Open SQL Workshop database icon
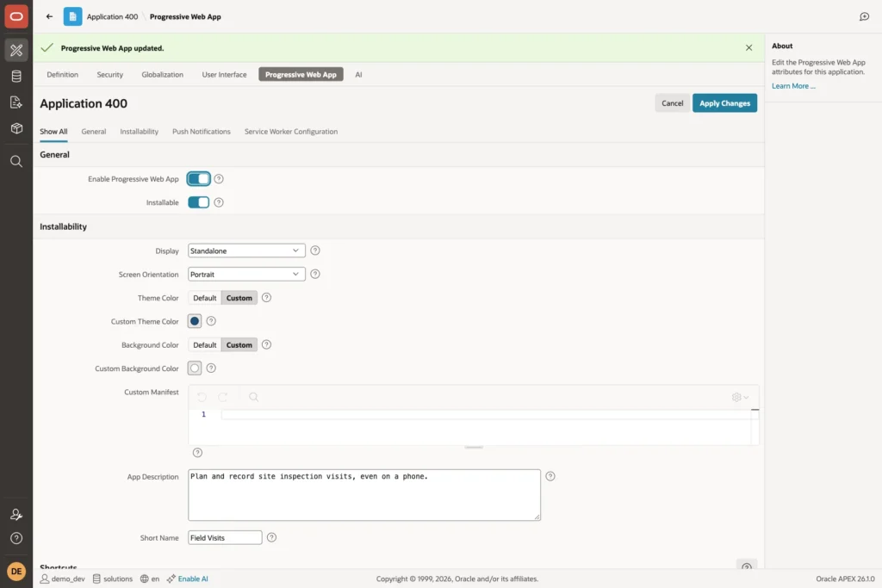The height and width of the screenshot is (588, 882). 16,76
